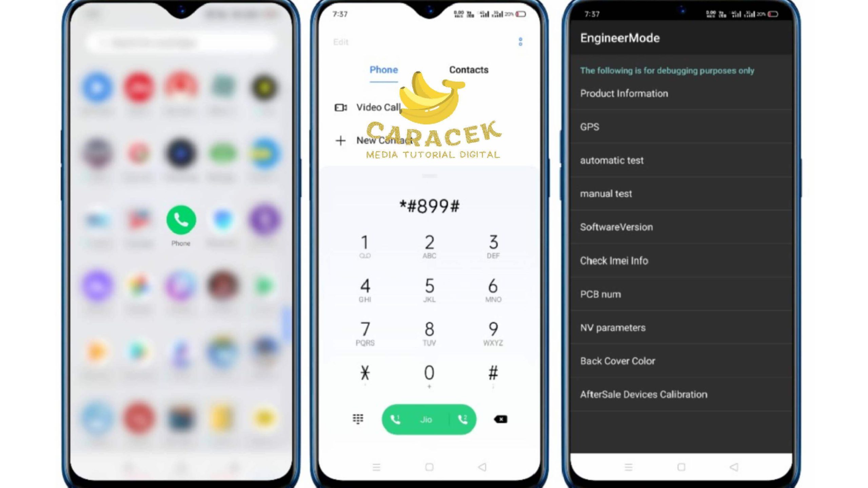This screenshot has height=488, width=868.
Task: Select the Phone tab
Action: pyautogui.click(x=383, y=70)
